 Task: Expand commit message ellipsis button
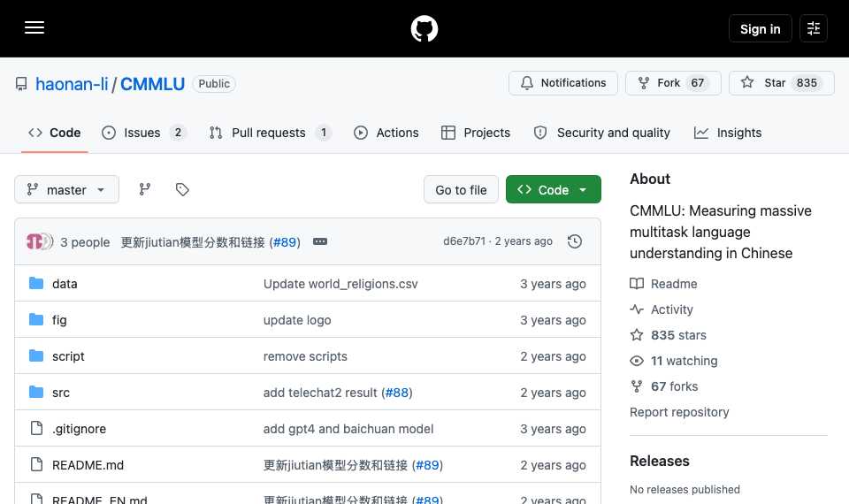coord(320,241)
